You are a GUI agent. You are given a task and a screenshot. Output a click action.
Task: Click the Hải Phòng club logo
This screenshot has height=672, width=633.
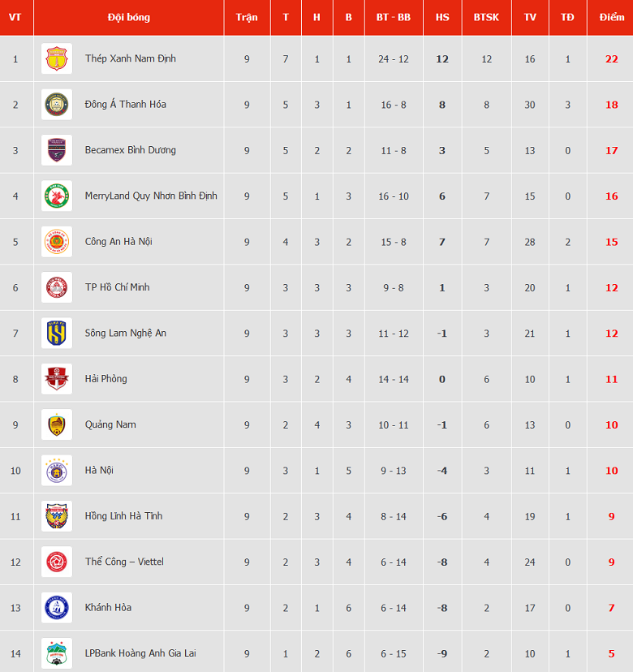57,379
